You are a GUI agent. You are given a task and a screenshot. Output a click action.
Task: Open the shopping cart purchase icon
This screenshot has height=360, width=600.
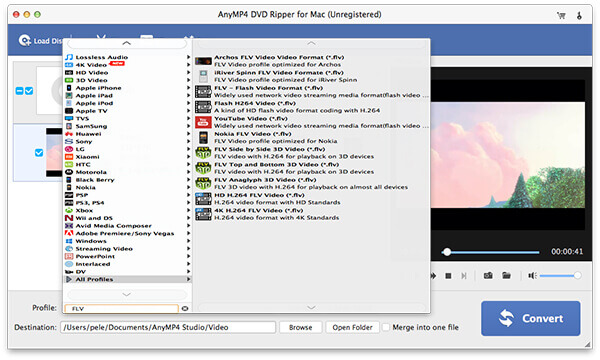tap(561, 15)
